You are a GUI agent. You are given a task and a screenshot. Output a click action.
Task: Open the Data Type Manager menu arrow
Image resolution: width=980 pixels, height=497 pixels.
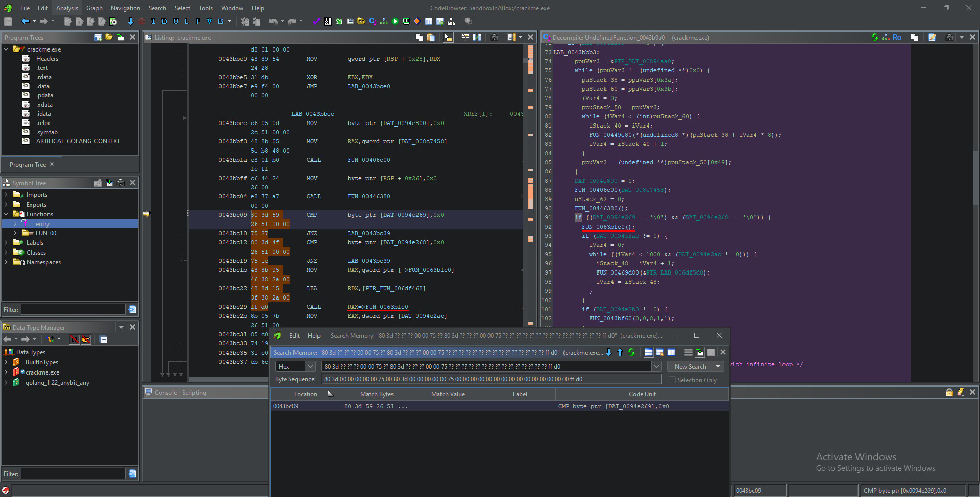pyautogui.click(x=121, y=327)
